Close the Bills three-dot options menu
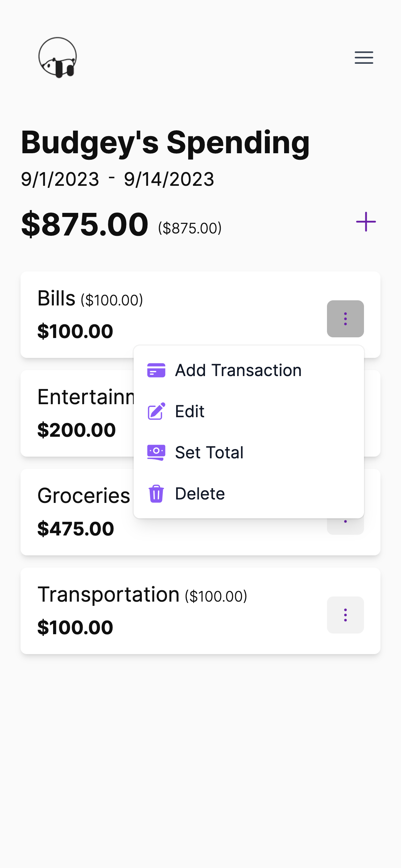 tap(345, 319)
